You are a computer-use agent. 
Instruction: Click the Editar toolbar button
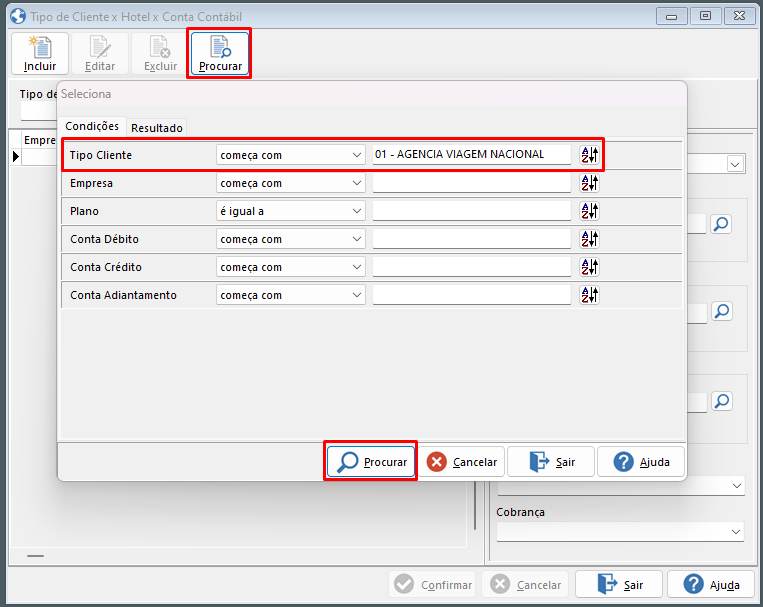pyautogui.click(x=100, y=54)
